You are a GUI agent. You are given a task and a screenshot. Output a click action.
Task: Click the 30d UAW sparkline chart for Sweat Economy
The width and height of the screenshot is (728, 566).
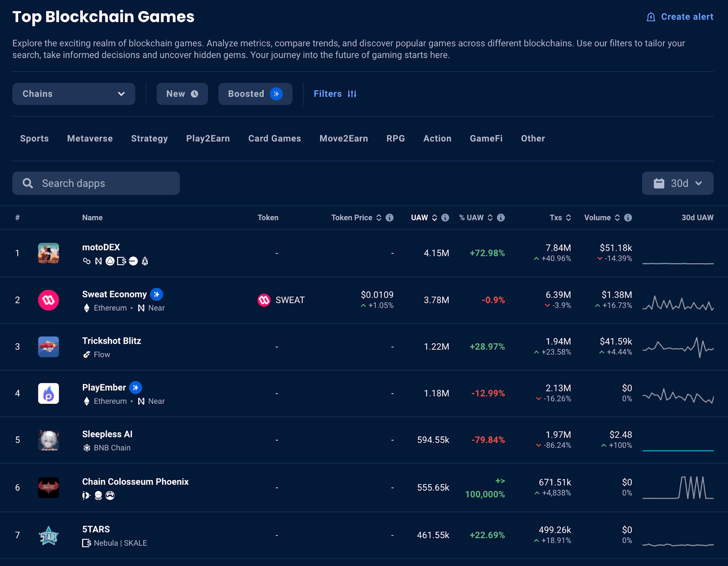pyautogui.click(x=678, y=300)
